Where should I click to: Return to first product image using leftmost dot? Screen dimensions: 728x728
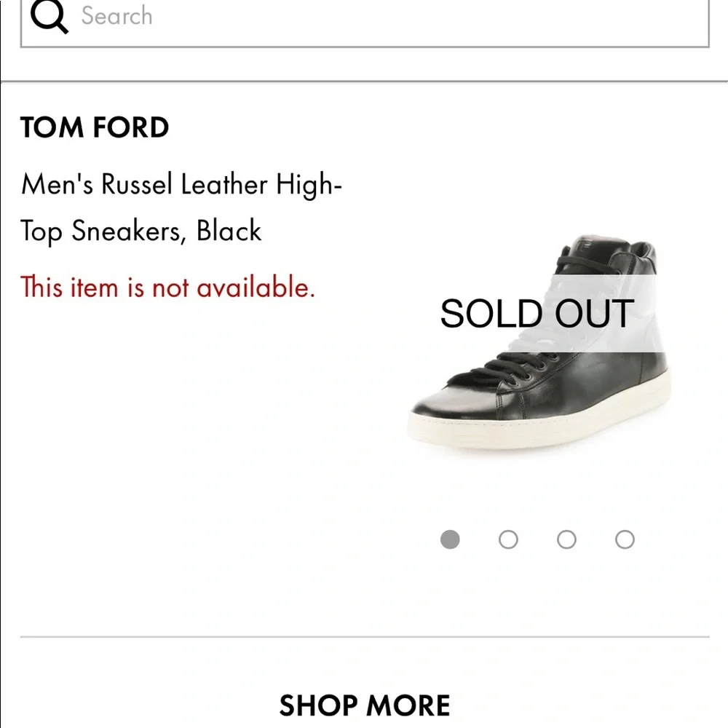pyautogui.click(x=451, y=539)
